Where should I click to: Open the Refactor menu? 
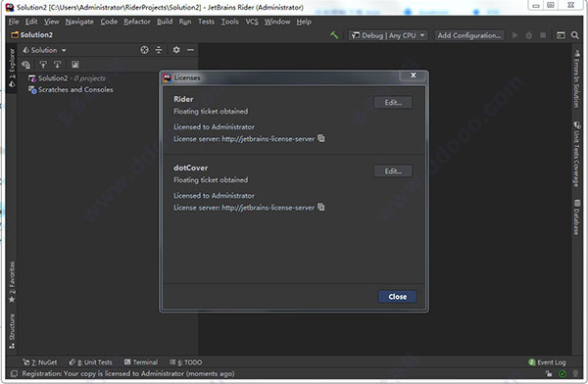[x=137, y=22]
